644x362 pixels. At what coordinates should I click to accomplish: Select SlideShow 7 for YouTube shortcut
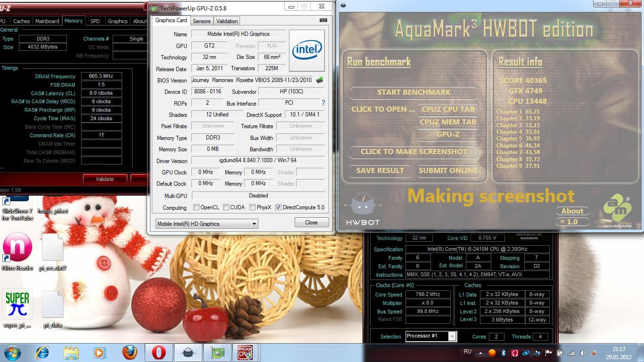pyautogui.click(x=17, y=208)
